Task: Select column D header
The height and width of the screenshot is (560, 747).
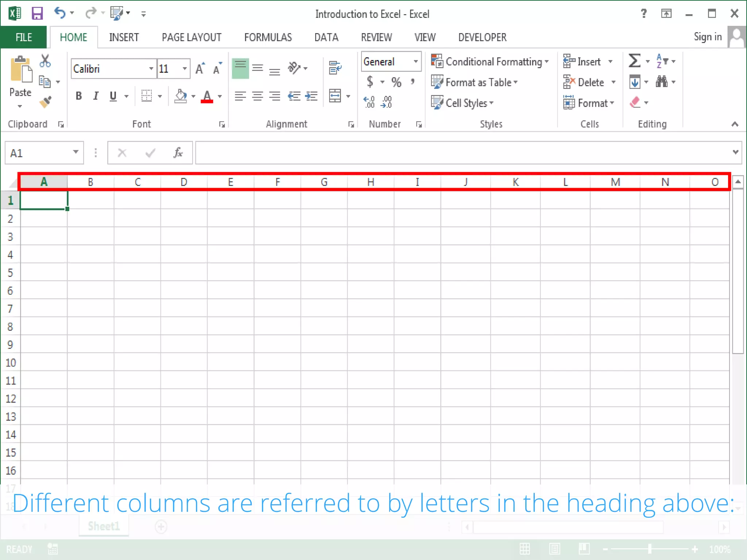Action: [184, 182]
